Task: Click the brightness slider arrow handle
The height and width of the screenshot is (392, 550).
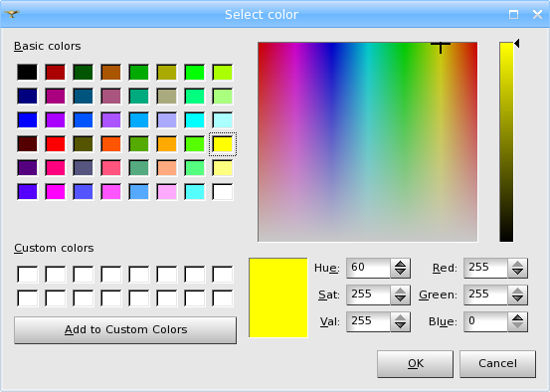Action: (516, 44)
